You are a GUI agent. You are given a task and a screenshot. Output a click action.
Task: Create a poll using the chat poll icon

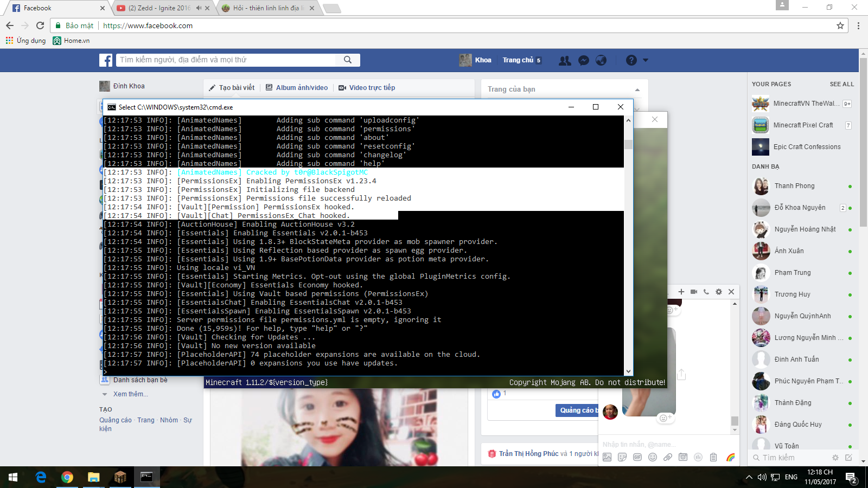pyautogui.click(x=698, y=457)
